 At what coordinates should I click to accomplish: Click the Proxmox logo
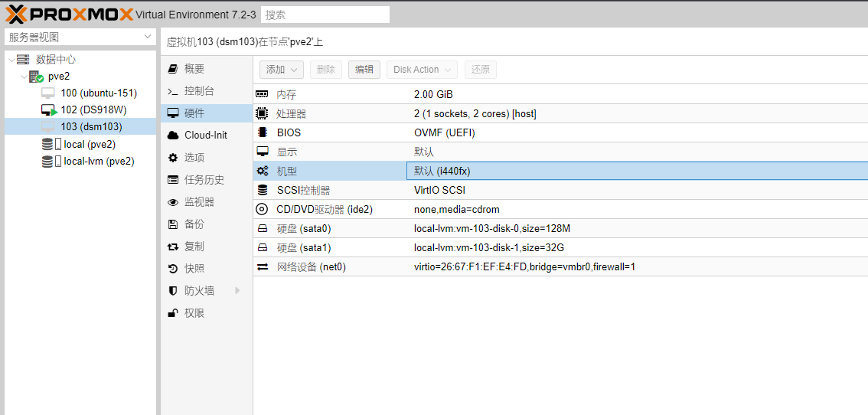(70, 14)
